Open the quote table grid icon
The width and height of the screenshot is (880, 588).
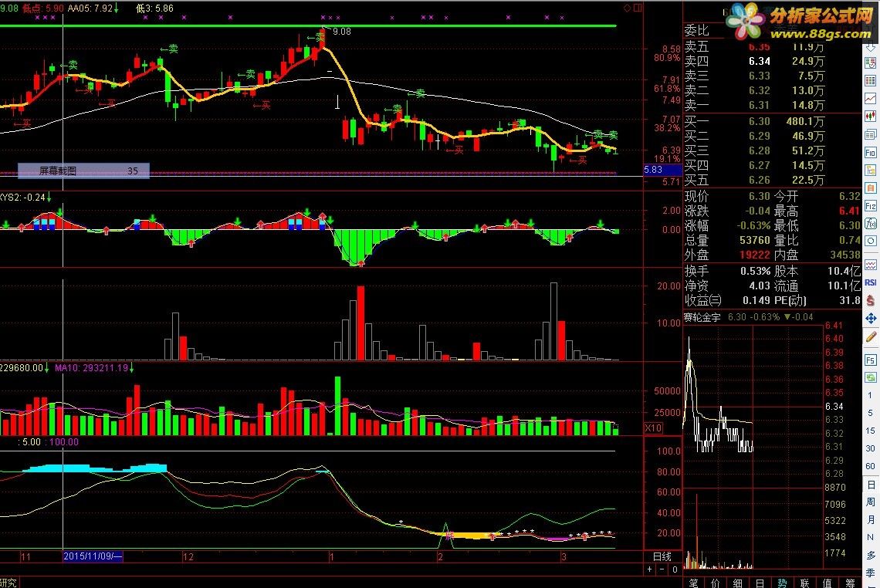pos(871,80)
